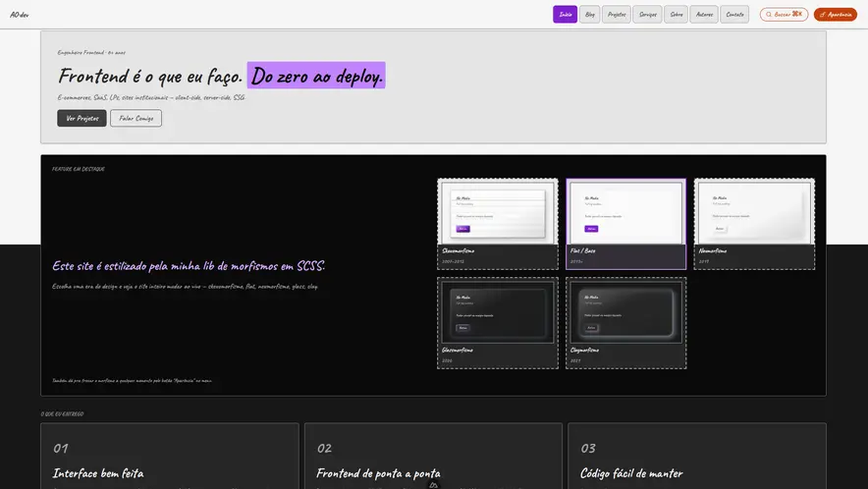Click the 'FEATURE EM DESTAQUE' label
Screen dimensions: 868x489
tap(78, 169)
